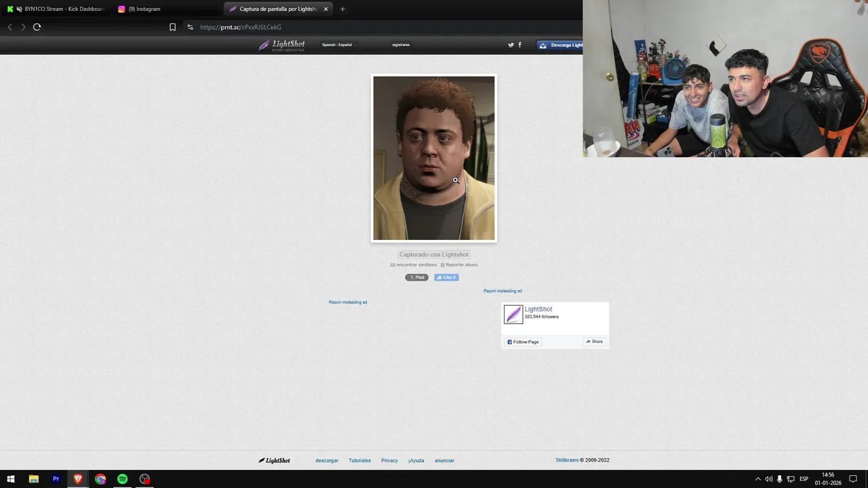Share screenshot with the X Post button
This screenshot has width=868, height=488.
point(416,277)
